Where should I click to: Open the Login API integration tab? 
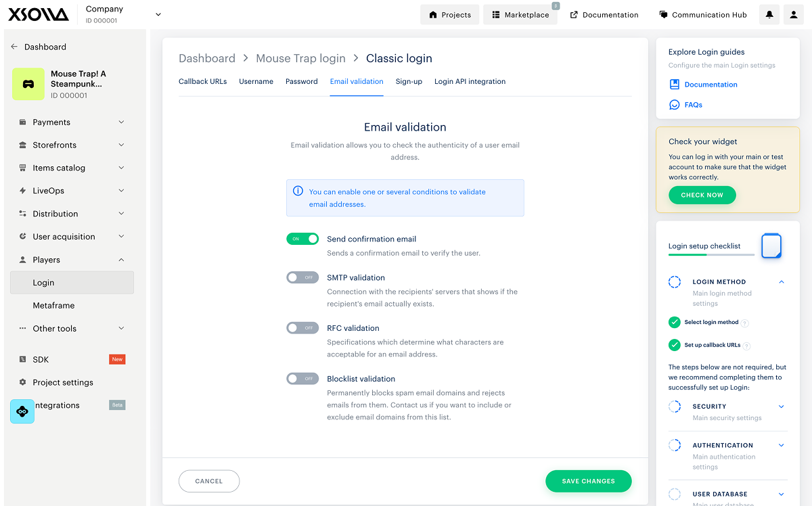pos(470,82)
